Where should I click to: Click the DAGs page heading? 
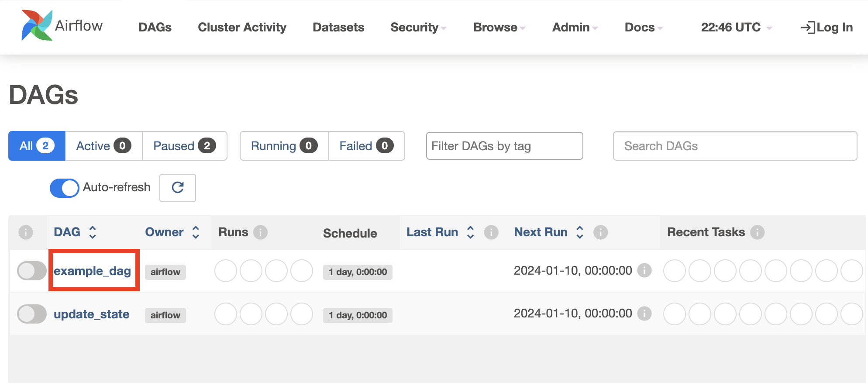(44, 95)
